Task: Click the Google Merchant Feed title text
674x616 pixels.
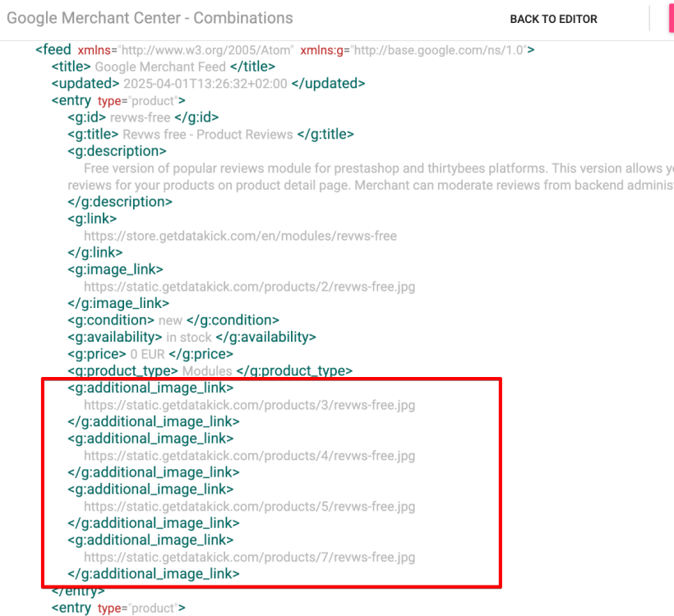Action: point(161,67)
